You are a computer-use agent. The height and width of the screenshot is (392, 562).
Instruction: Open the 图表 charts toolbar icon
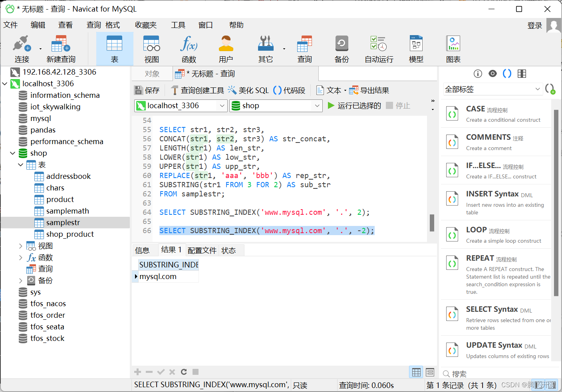[x=453, y=49]
